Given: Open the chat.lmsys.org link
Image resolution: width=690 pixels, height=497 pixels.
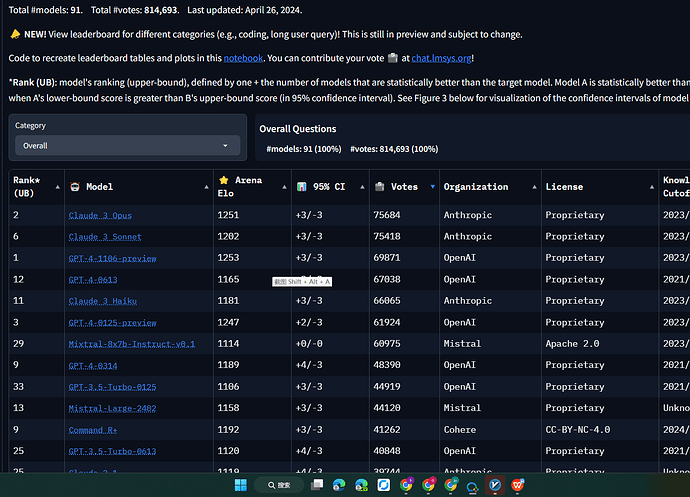Looking at the screenshot, I should 441,58.
